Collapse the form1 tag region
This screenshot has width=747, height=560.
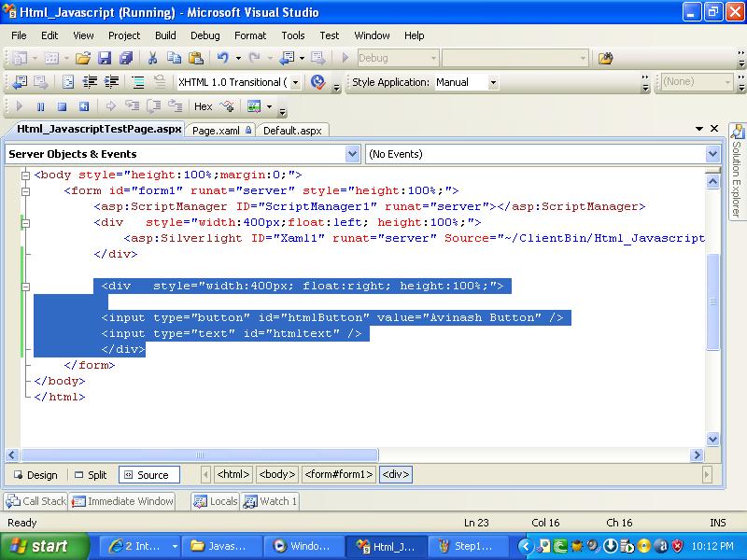(x=26, y=191)
